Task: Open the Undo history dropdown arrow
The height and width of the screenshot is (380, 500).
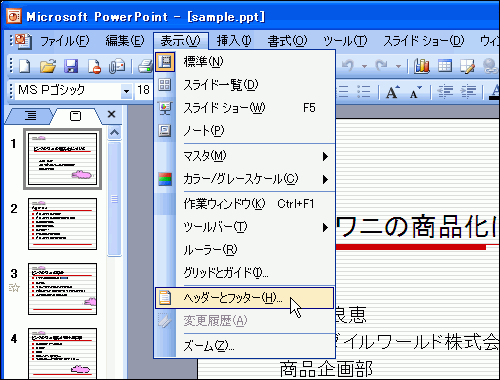Action: coord(365,66)
